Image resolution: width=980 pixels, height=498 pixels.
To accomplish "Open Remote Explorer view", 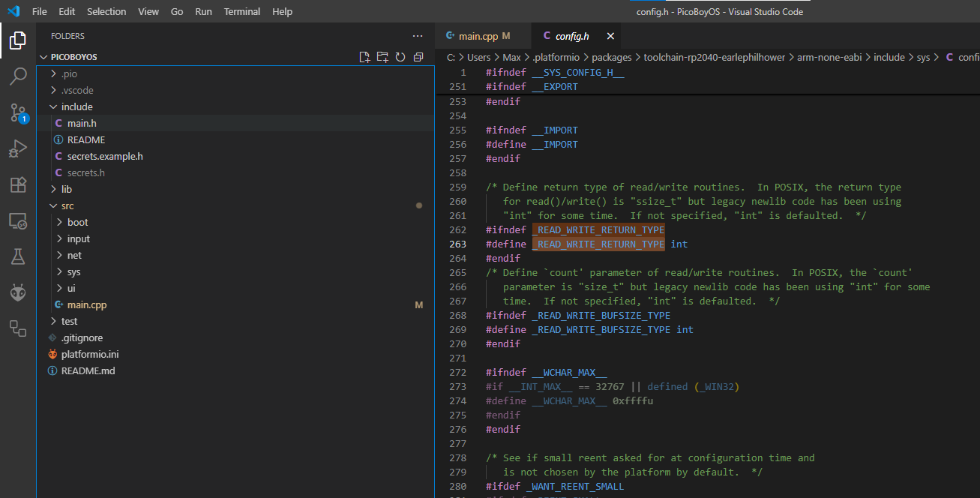I will pyautogui.click(x=18, y=221).
